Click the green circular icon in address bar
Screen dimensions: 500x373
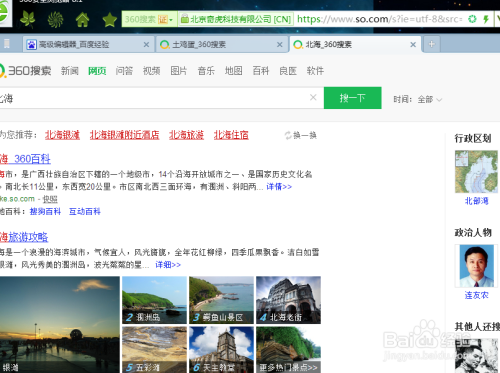472,19
